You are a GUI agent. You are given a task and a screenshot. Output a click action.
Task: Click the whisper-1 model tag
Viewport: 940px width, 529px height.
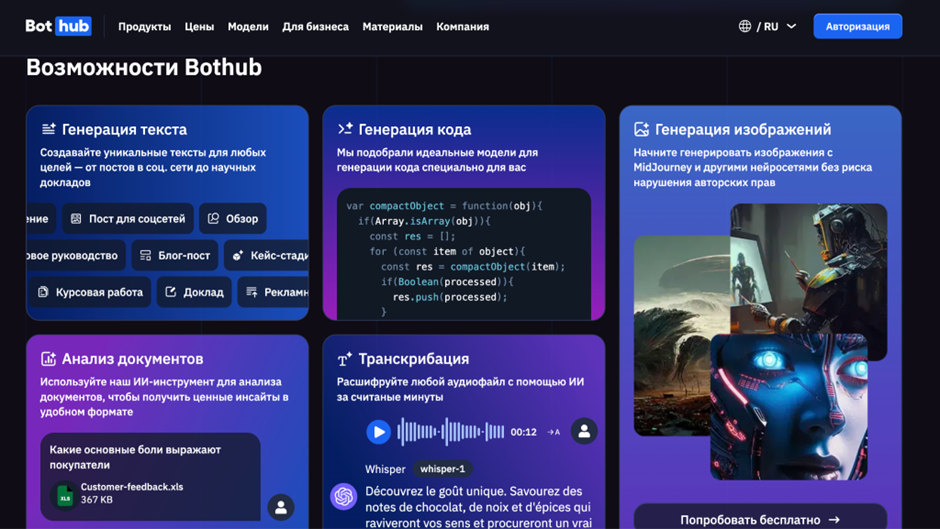pyautogui.click(x=442, y=469)
